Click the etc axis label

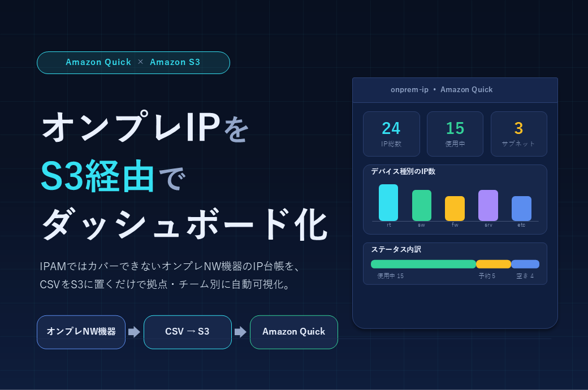tap(521, 225)
